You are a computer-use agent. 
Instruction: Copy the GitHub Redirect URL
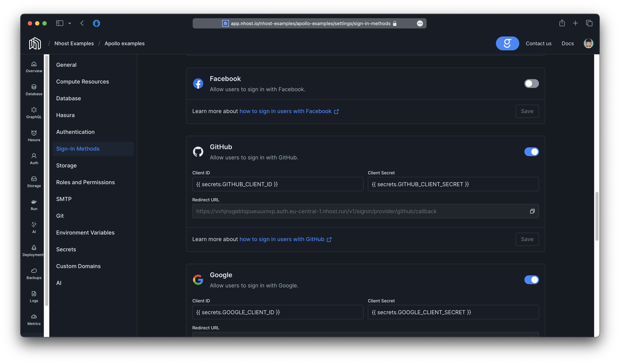(x=532, y=211)
